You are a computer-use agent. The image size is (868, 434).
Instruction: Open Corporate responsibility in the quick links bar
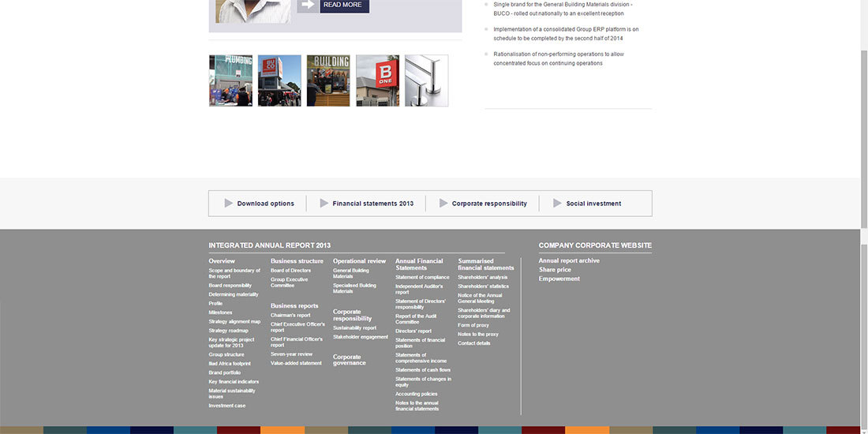tap(489, 204)
